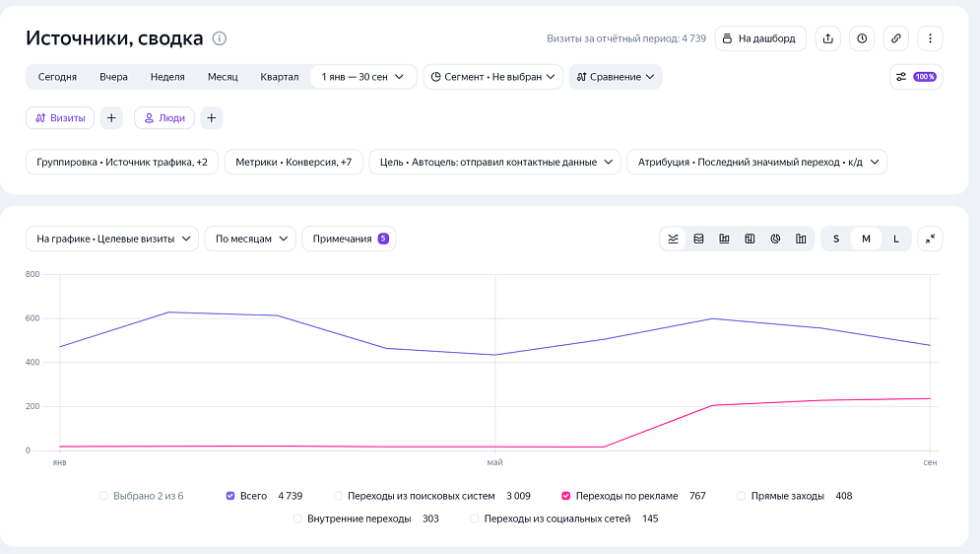The height and width of the screenshot is (554, 980).
Task: Open the На графике • Целевые визиты dropdown
Action: coord(112,239)
